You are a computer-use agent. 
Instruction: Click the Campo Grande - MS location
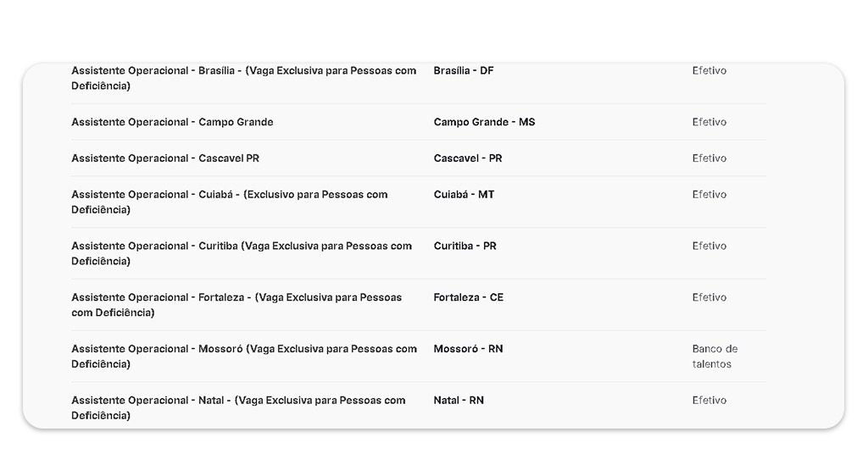(484, 122)
